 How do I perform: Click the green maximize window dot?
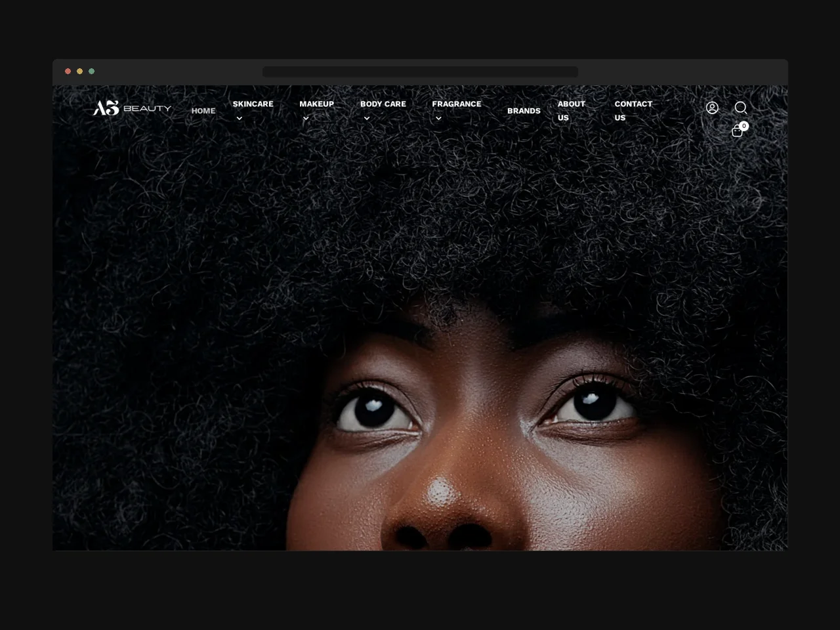point(91,71)
